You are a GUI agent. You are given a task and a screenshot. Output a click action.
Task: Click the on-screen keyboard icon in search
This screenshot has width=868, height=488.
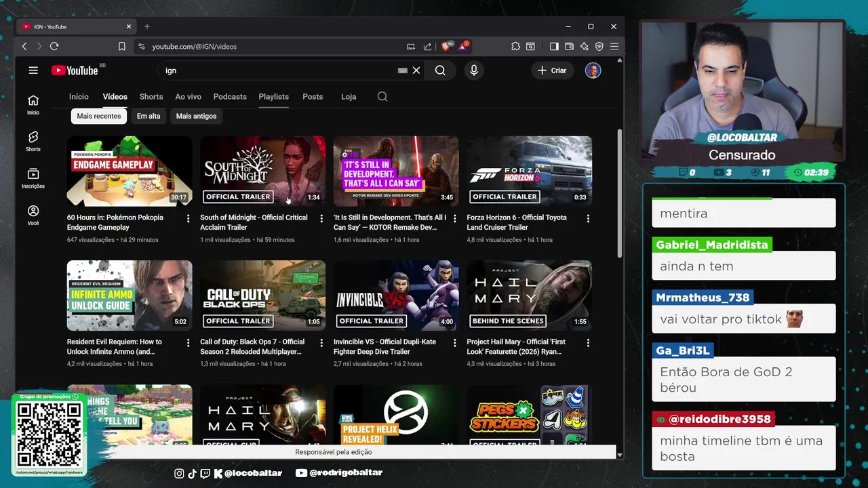tap(402, 70)
